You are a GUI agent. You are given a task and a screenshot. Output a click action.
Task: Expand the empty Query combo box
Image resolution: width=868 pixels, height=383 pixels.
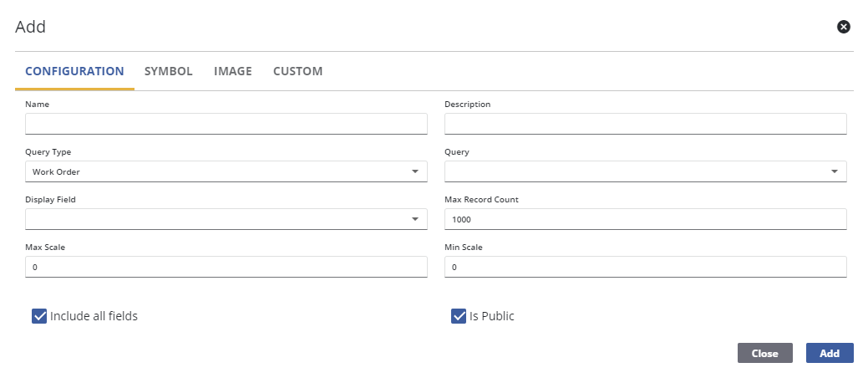click(x=635, y=171)
